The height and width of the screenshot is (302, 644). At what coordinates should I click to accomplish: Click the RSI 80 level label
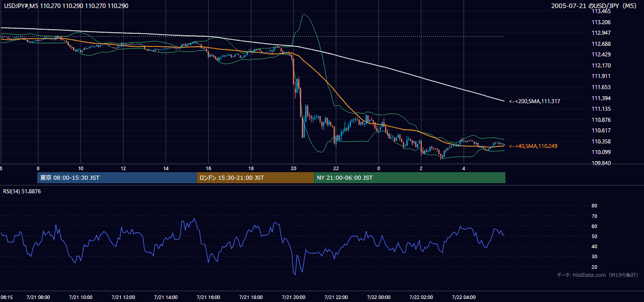tap(594, 206)
